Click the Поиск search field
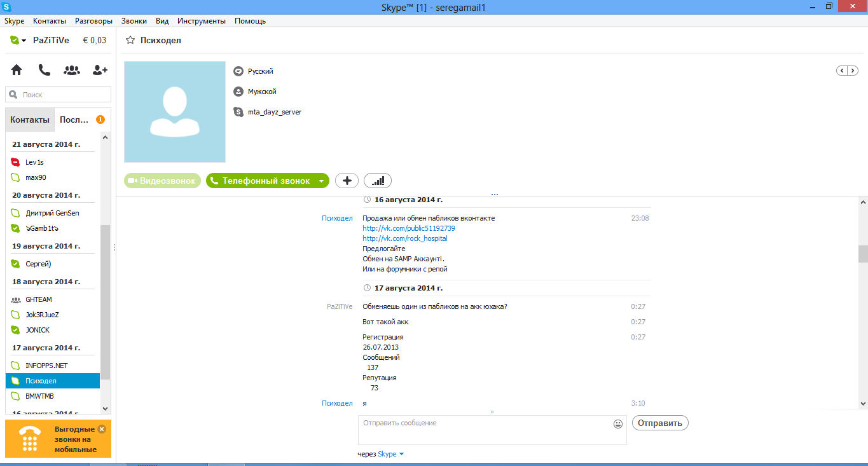The image size is (868, 466). (x=59, y=95)
